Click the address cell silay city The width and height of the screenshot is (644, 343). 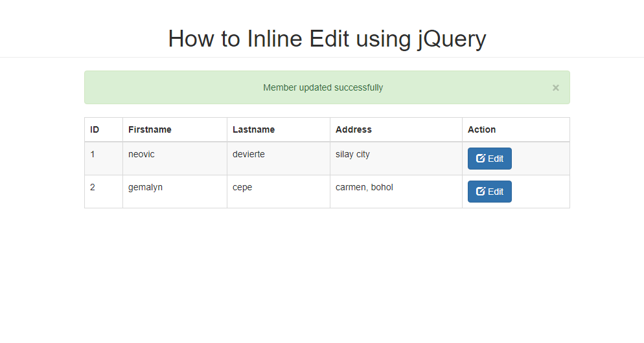[396, 159]
